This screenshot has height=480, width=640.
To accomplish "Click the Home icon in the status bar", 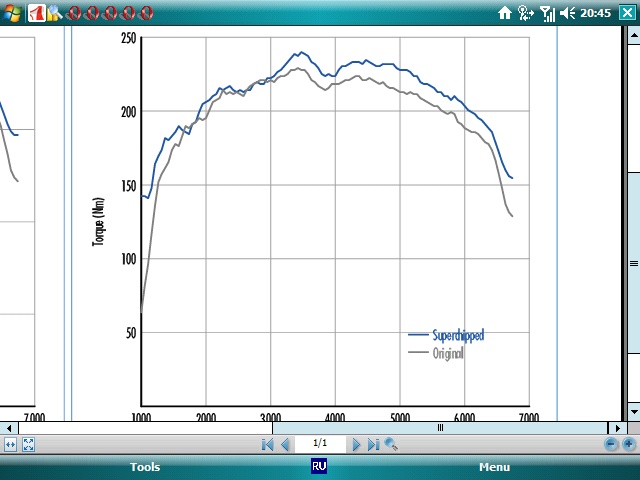I will coord(505,12).
